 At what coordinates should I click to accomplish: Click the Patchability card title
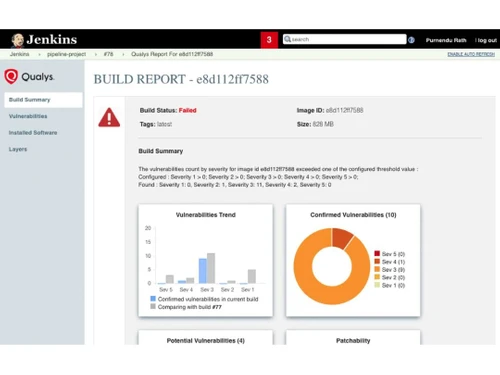coord(353,340)
